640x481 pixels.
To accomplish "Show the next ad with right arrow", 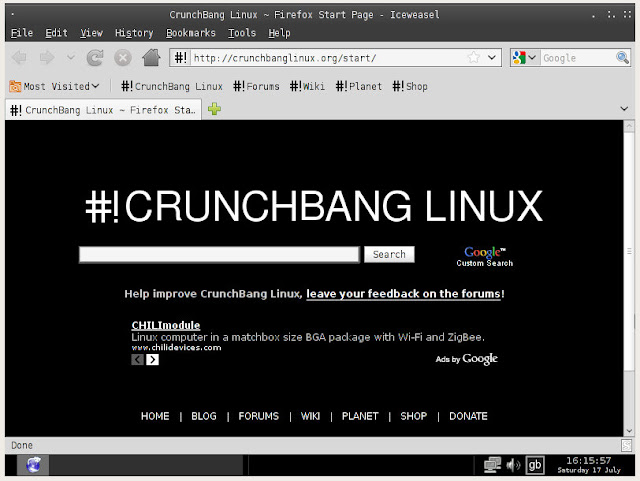I will [x=152, y=359].
